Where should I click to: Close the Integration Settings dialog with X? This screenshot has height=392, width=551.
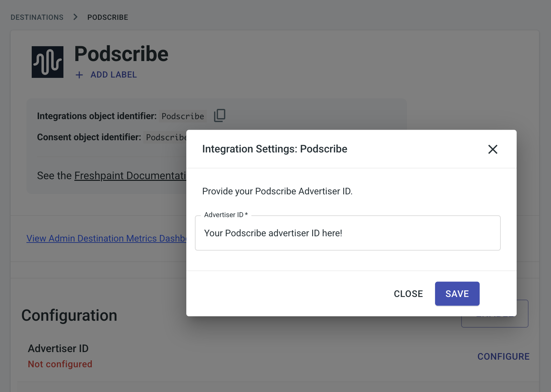tap(493, 149)
